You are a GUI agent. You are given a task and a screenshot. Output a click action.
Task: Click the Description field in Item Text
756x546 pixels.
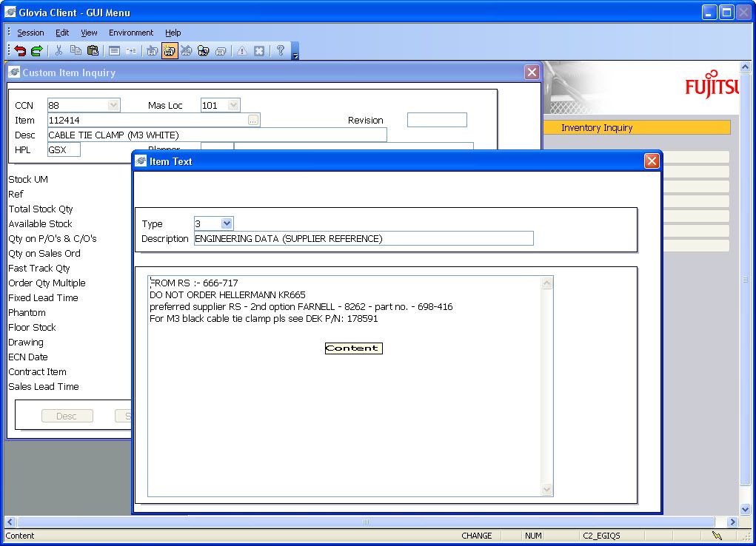point(363,239)
